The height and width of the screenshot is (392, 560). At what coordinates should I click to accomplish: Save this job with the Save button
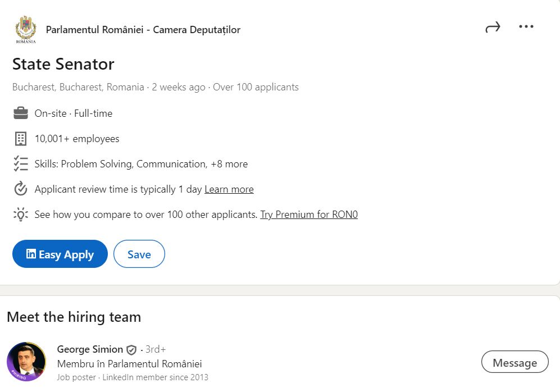(139, 254)
